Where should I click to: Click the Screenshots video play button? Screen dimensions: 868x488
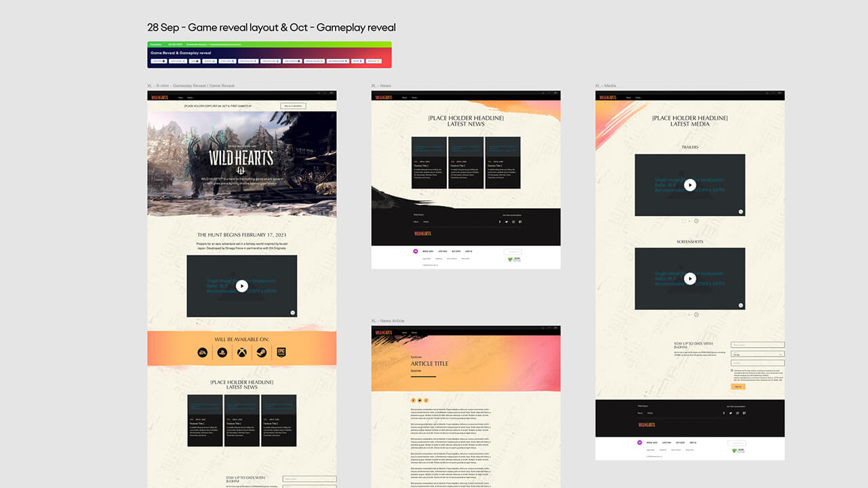pos(690,279)
